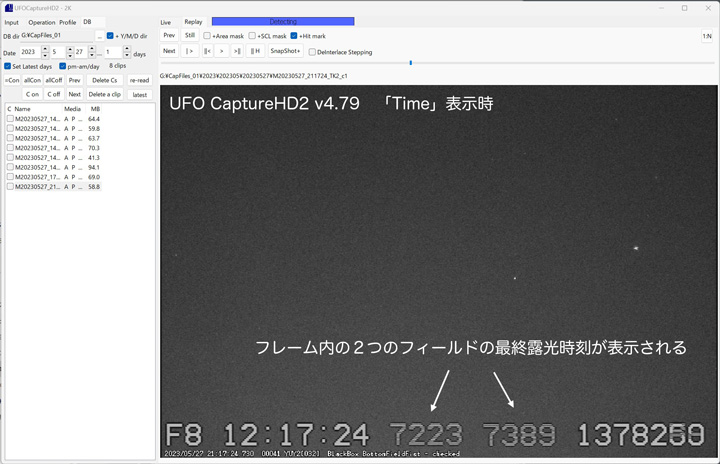Click the step forward >|| button
This screenshot has height=464, width=720.
(x=237, y=51)
